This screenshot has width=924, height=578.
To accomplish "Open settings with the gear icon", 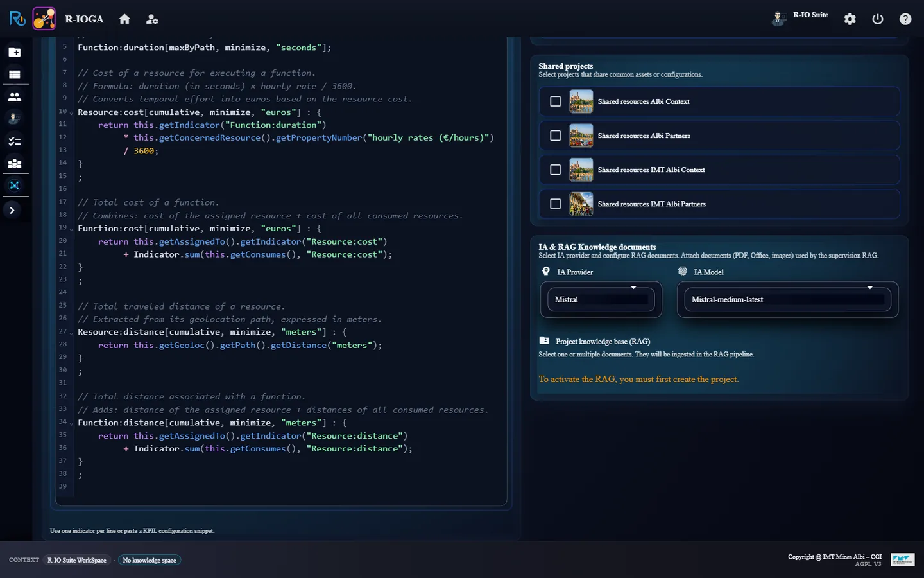I will pyautogui.click(x=850, y=19).
